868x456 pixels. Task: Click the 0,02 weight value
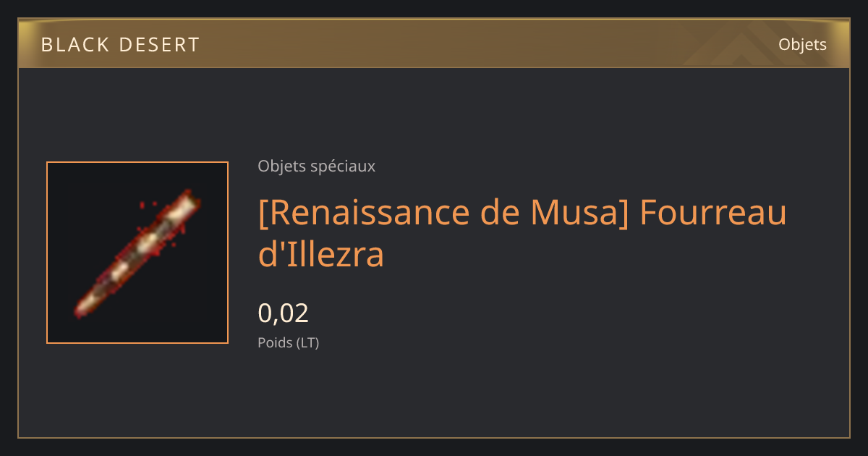click(x=283, y=313)
